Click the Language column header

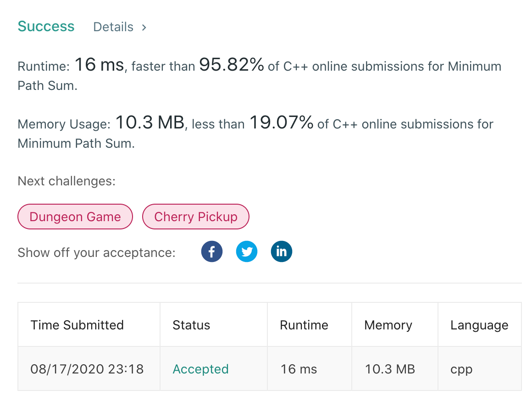click(479, 325)
